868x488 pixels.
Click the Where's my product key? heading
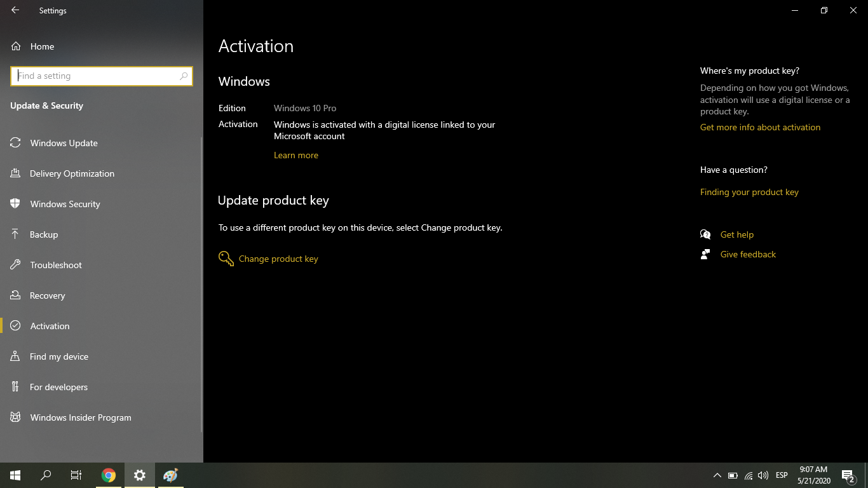[750, 71]
